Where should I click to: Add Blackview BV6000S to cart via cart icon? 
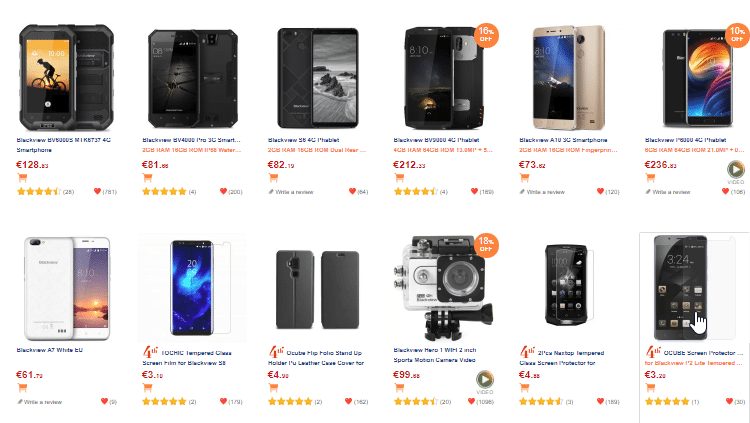tap(24, 178)
